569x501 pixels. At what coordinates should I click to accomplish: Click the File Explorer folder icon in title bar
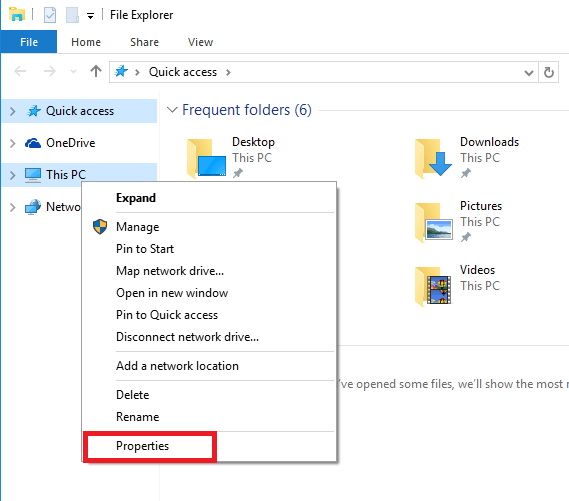click(x=17, y=15)
